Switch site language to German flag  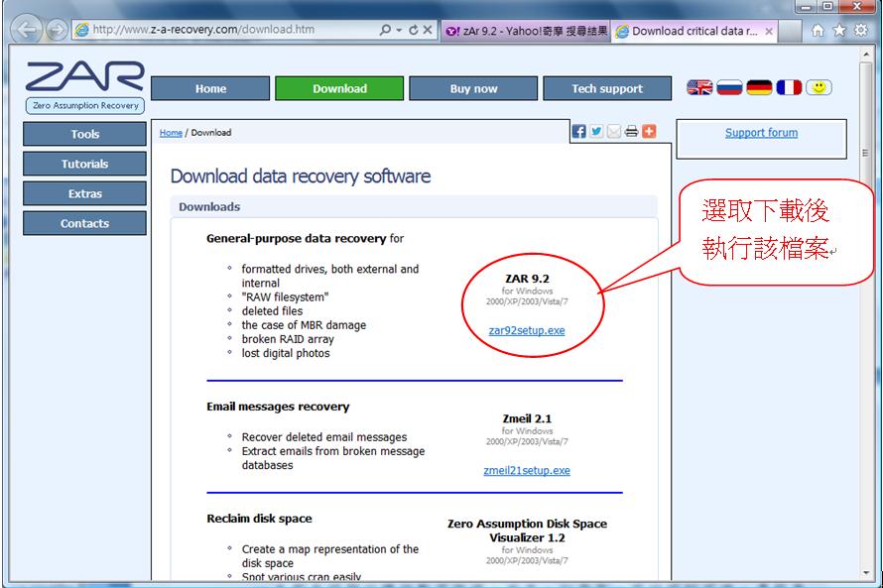759,87
